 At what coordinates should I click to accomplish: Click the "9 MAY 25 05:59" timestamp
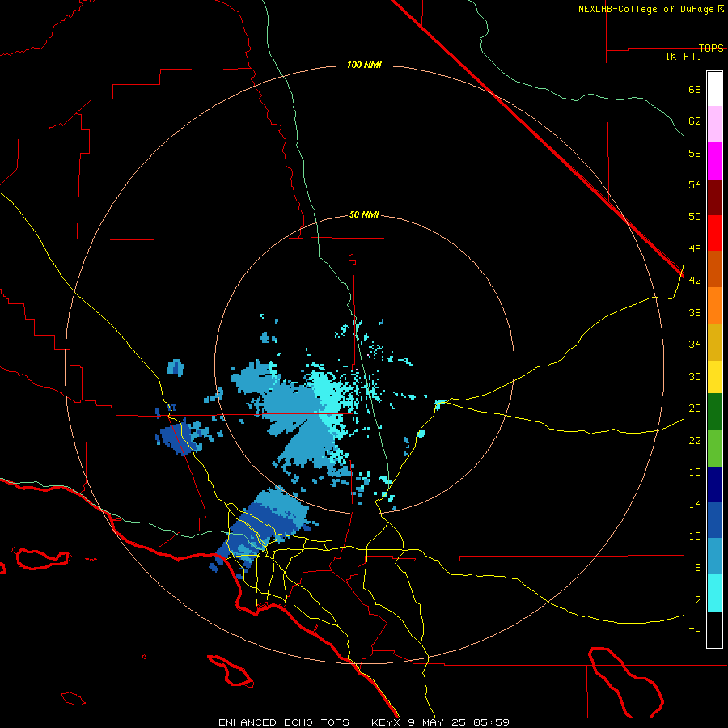pyautogui.click(x=459, y=722)
